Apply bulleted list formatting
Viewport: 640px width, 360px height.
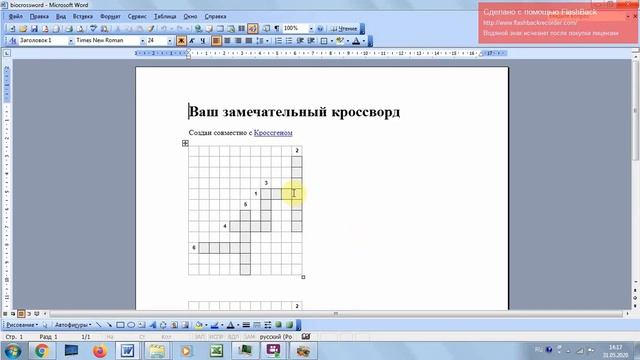point(289,40)
